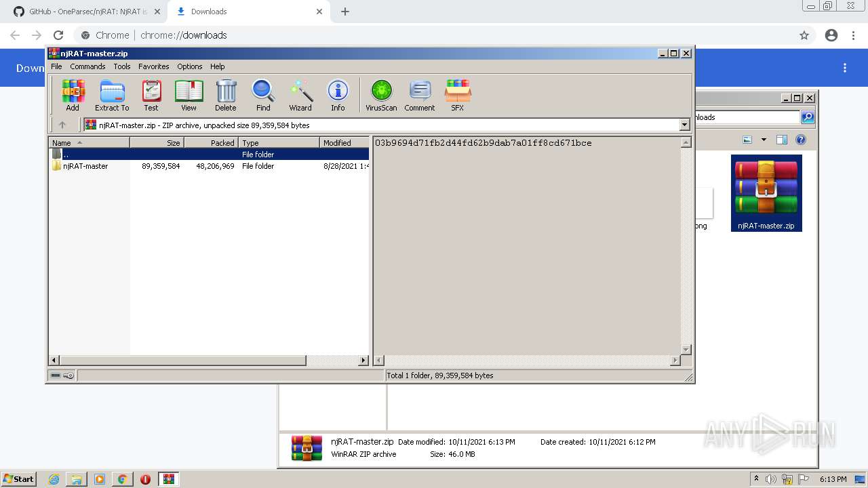Select the parent folder '..' row
Viewport: 868px width, 488px height.
click(x=210, y=155)
